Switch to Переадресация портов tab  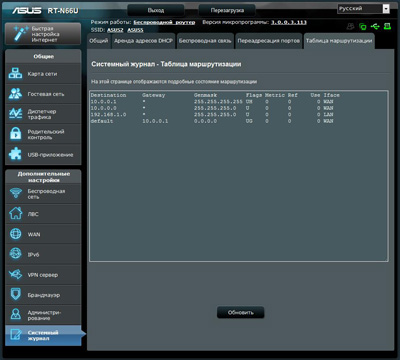[x=269, y=41]
